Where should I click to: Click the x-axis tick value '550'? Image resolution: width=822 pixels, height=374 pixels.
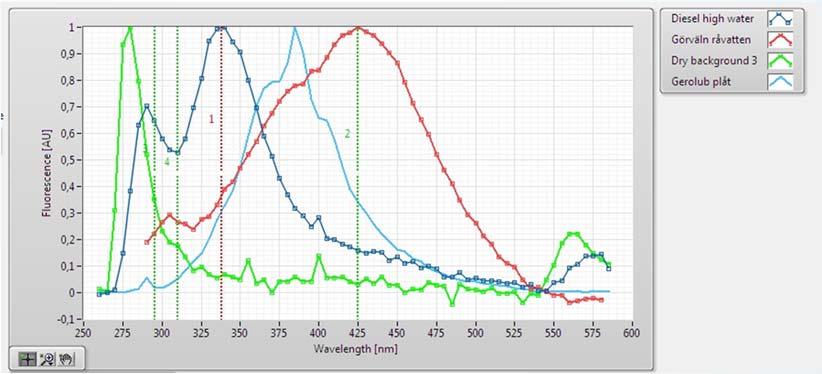pyautogui.click(x=554, y=332)
